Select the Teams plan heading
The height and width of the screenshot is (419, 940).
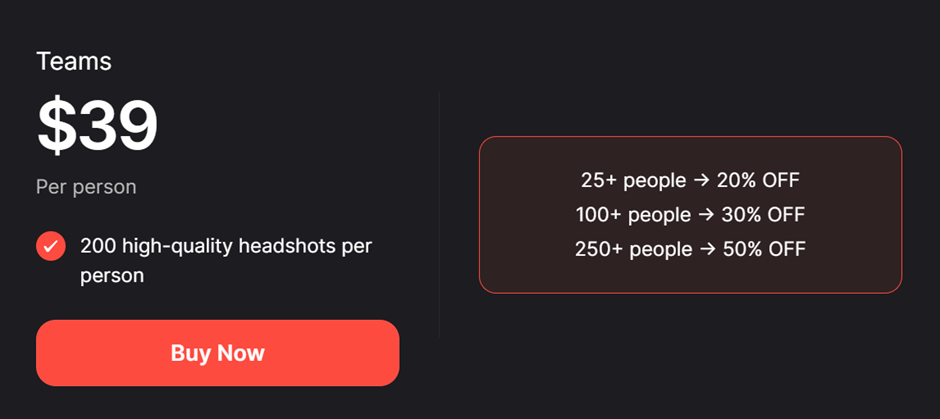pos(74,61)
